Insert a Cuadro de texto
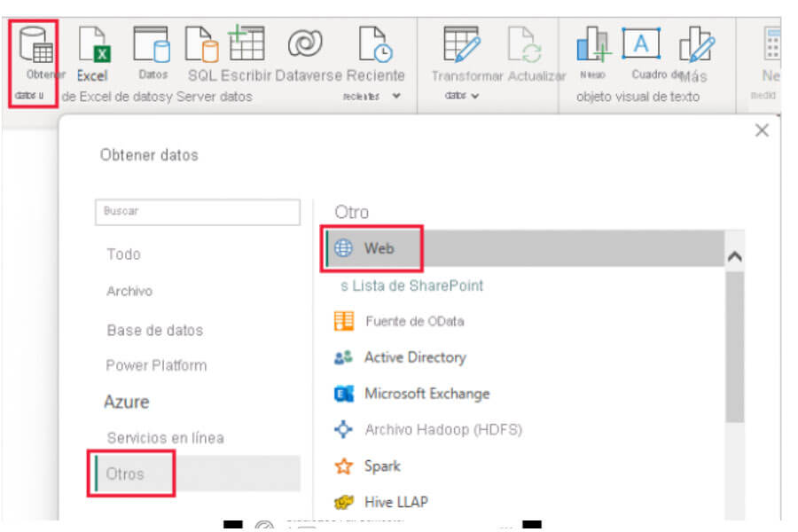798x532 pixels. [641, 43]
